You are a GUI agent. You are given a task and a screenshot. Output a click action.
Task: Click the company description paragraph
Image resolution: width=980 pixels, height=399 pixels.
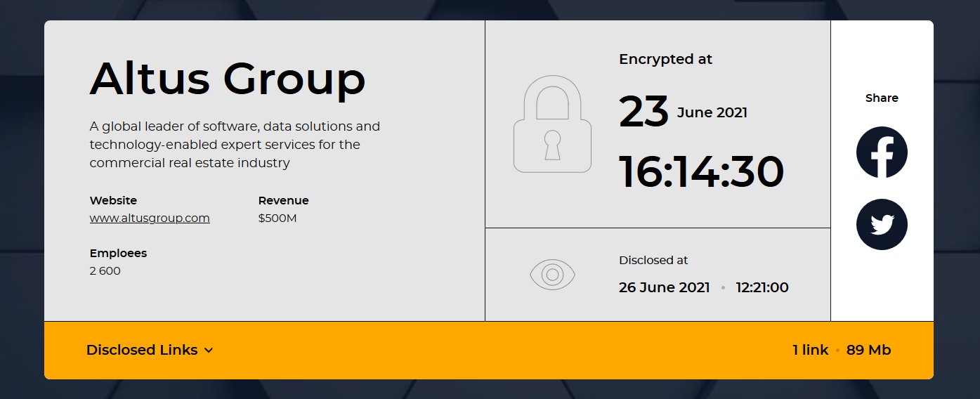(235, 145)
